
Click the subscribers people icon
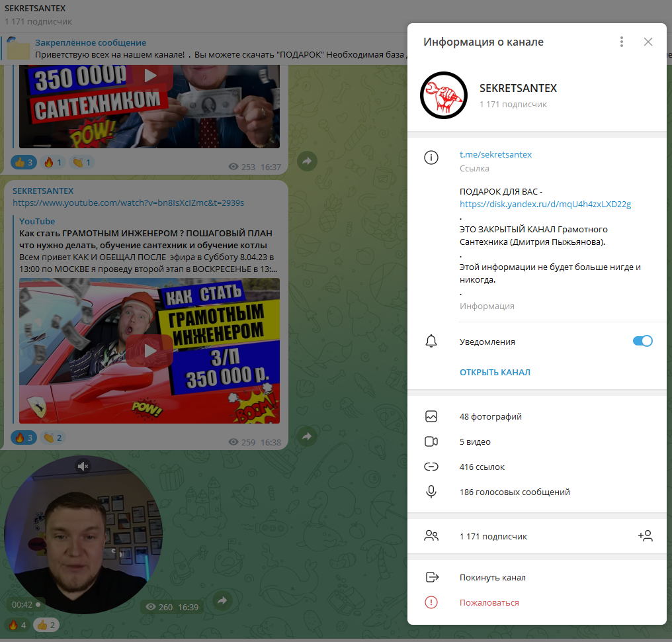pos(431,536)
